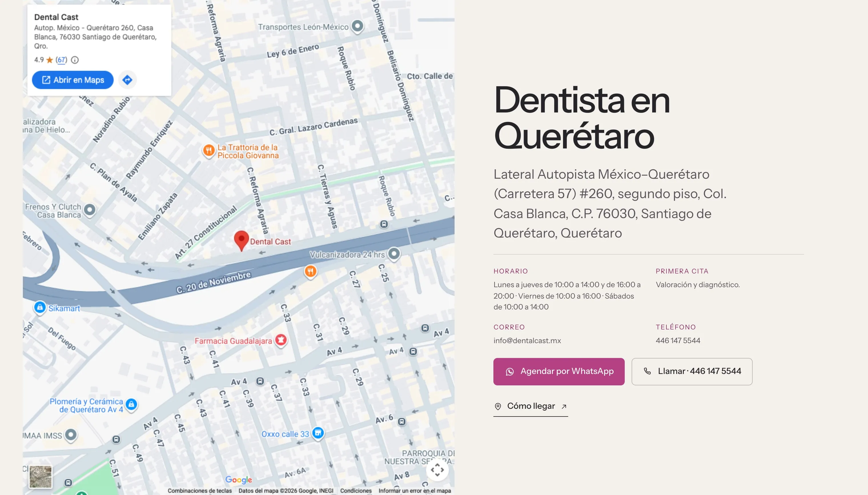Click the Sikamart shopping marker
Viewport: 868px width, 495px height.
[x=40, y=307]
